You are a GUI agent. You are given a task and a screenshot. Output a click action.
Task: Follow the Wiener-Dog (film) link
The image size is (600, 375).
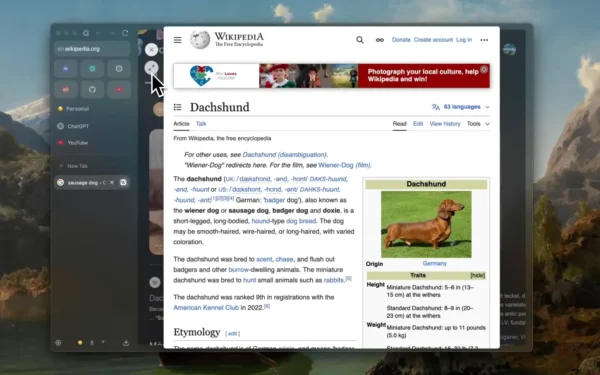344,165
